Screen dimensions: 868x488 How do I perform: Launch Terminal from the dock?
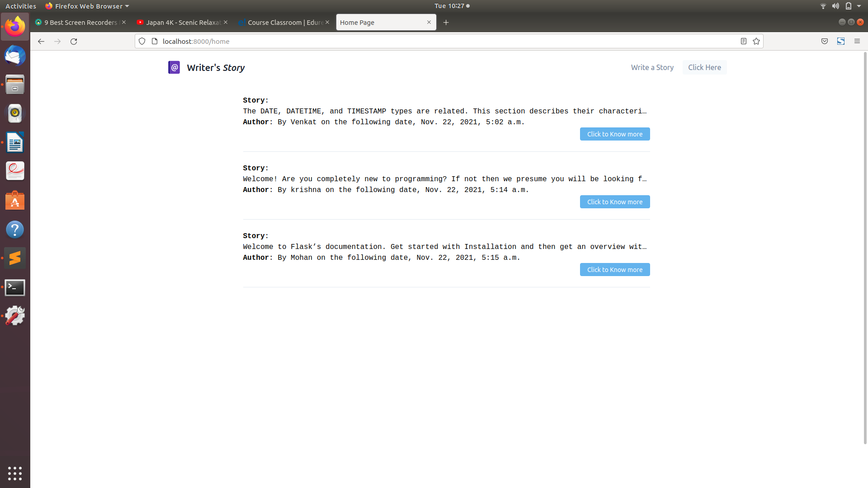pos(15,287)
